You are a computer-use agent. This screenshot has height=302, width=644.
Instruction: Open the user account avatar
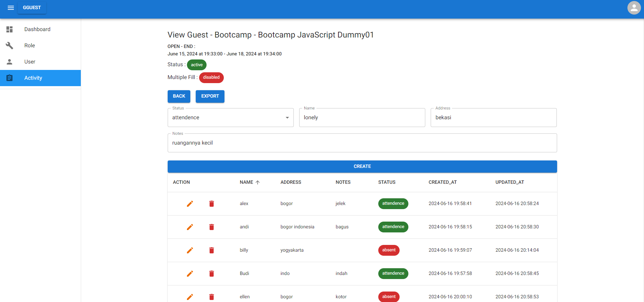coord(634,8)
